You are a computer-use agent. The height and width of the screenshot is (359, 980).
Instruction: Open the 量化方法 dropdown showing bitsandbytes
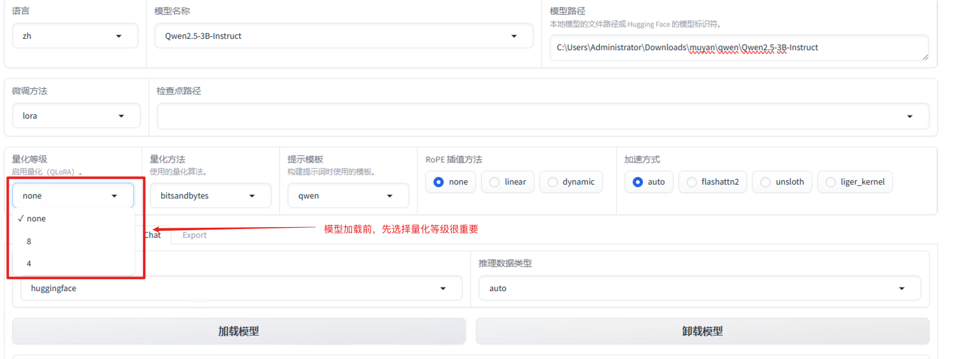pos(210,196)
